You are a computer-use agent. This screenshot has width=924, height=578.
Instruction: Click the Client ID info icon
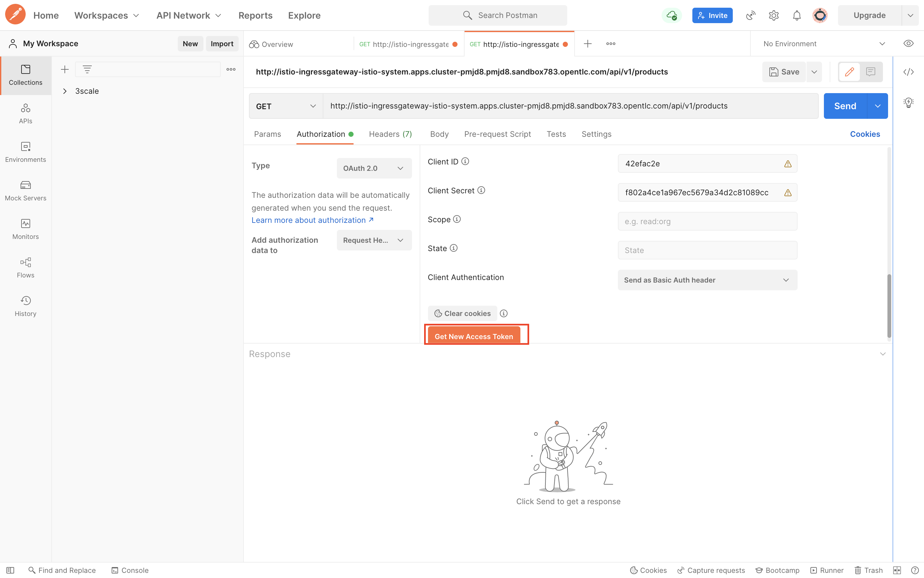(465, 161)
